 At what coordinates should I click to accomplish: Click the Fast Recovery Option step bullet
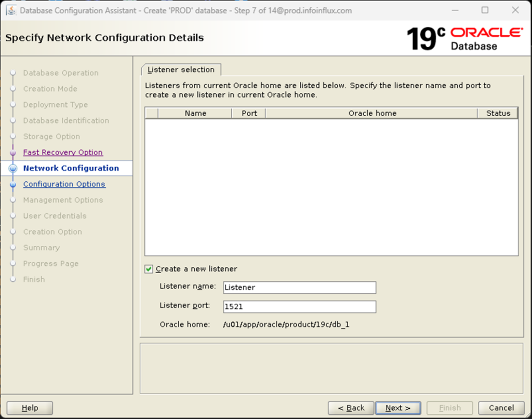(13, 152)
